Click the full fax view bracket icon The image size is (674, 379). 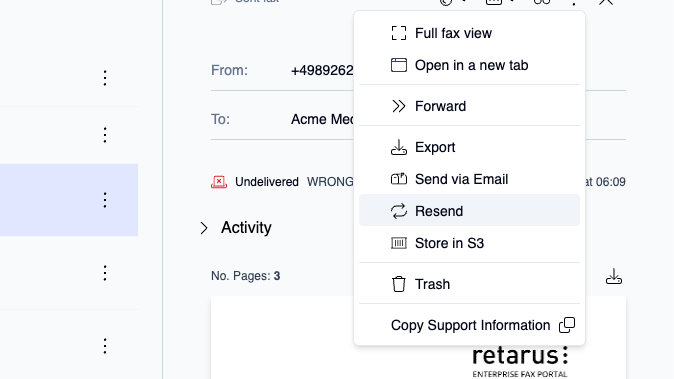[398, 33]
